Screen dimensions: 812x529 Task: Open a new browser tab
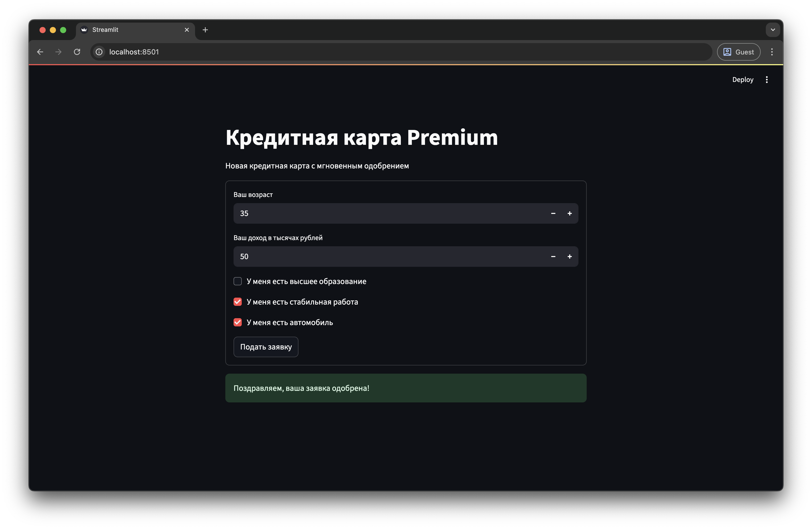pos(205,30)
